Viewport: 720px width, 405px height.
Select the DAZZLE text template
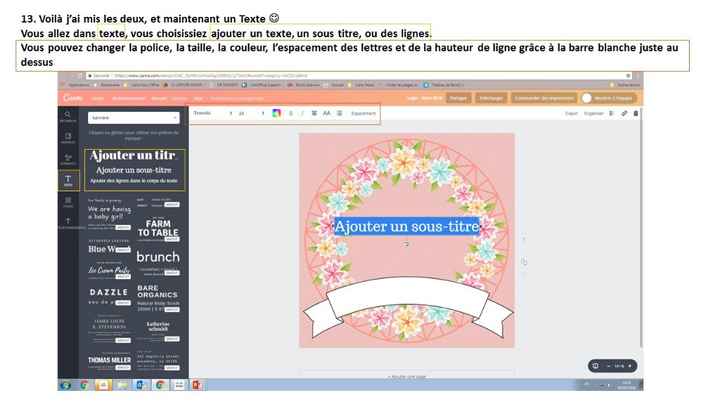click(109, 296)
